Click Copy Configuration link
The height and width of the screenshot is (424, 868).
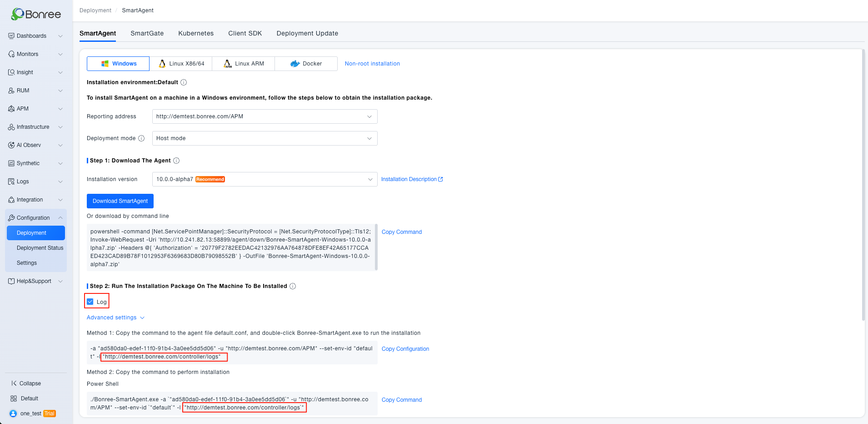(x=405, y=349)
